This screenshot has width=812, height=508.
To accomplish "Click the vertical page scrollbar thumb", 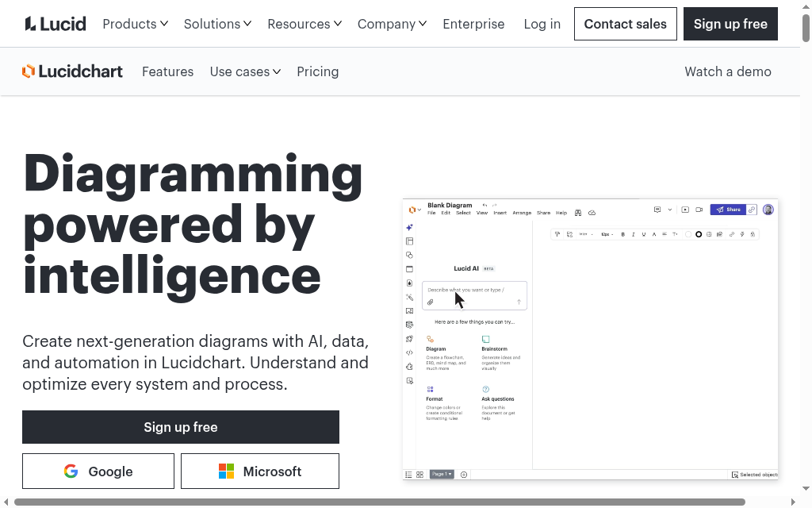I will (x=806, y=28).
